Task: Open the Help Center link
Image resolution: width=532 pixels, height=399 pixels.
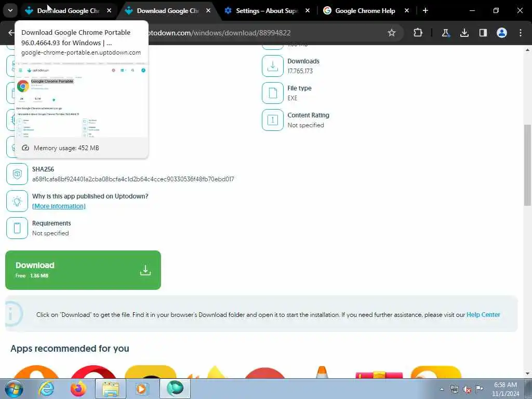Action: coord(483,315)
